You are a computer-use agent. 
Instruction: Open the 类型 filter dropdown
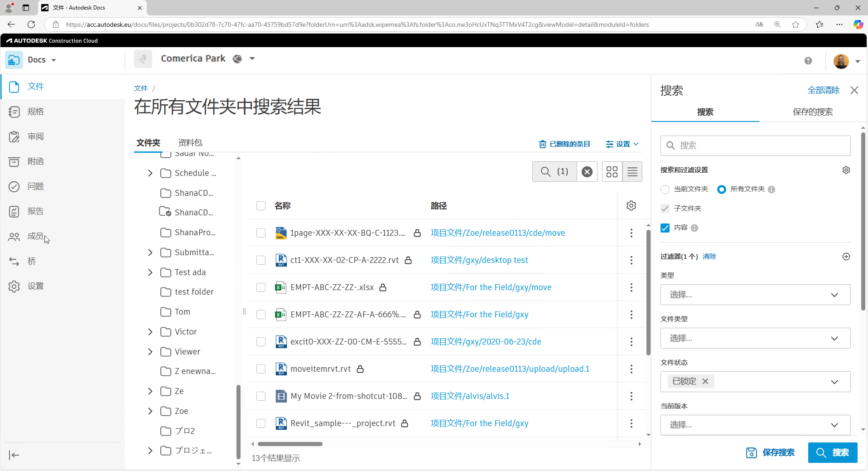[x=755, y=295]
